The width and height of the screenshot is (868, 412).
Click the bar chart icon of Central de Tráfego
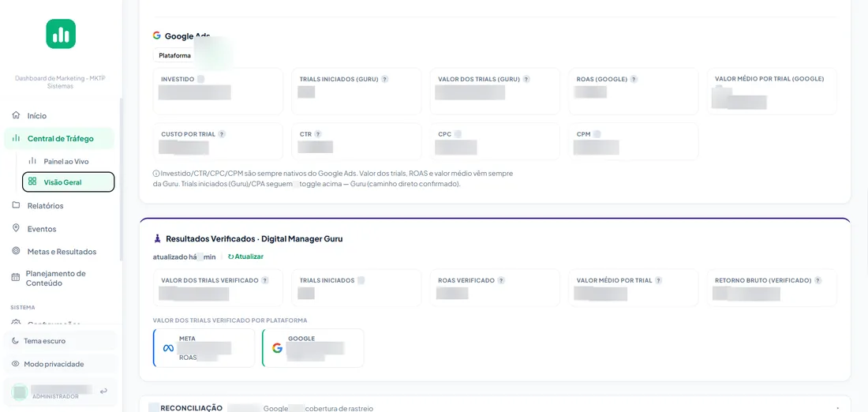point(16,138)
